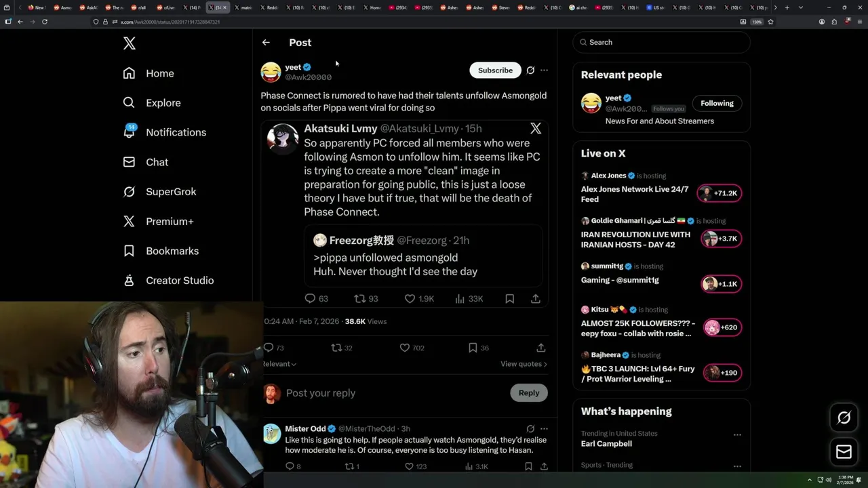The image size is (868, 488).
Task: Click the Search box
Action: pyautogui.click(x=661, y=42)
